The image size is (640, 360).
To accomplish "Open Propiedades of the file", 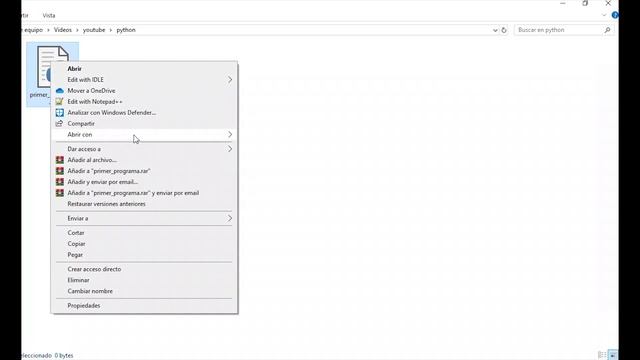I will tap(144, 305).
